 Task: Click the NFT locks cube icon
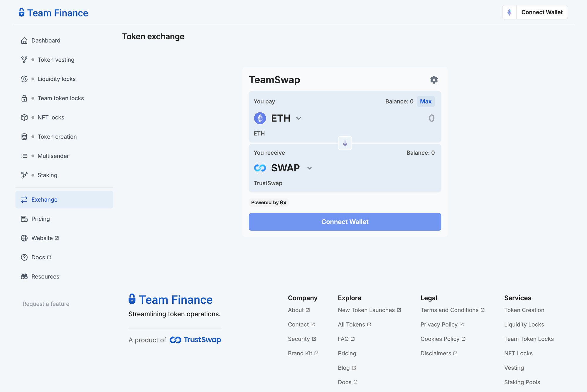coord(24,117)
